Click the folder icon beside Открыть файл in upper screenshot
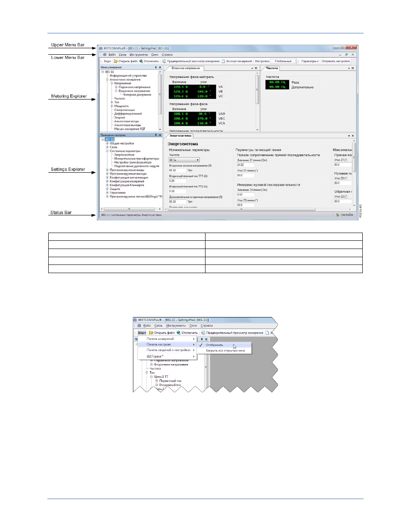 click(116, 61)
